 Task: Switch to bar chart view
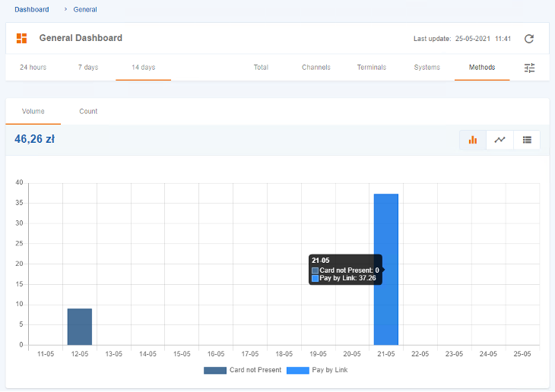[473, 140]
